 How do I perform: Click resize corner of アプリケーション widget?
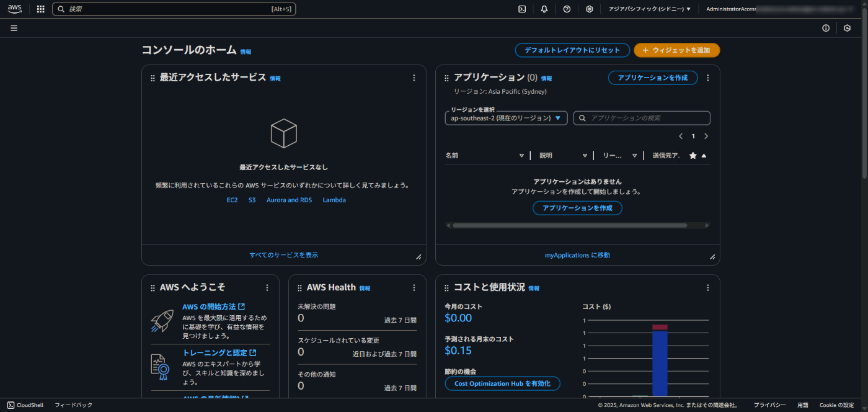coord(712,257)
